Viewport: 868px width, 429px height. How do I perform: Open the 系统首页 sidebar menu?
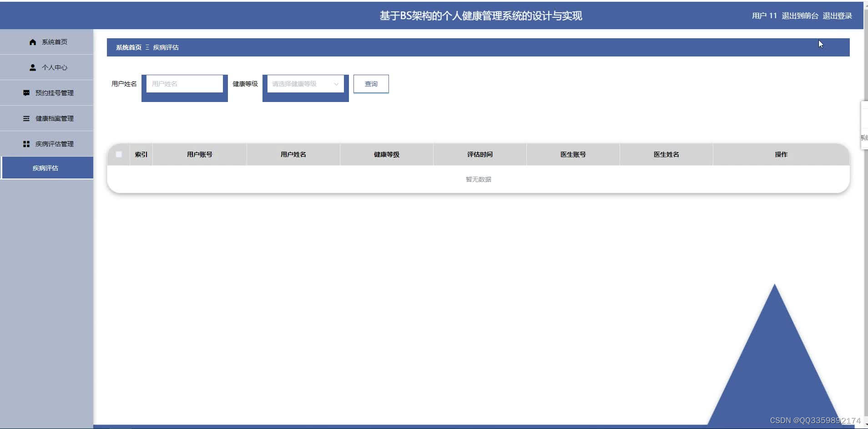point(46,42)
